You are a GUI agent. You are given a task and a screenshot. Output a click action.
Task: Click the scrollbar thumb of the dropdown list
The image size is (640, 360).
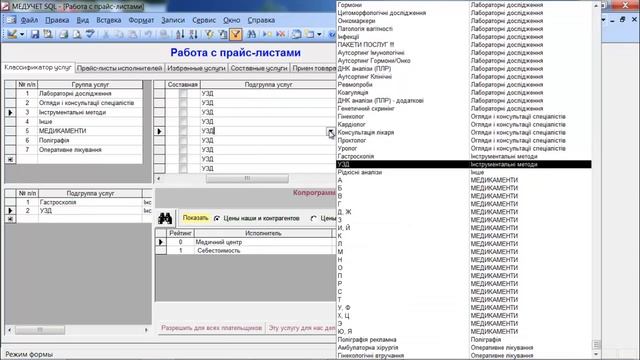(596, 345)
